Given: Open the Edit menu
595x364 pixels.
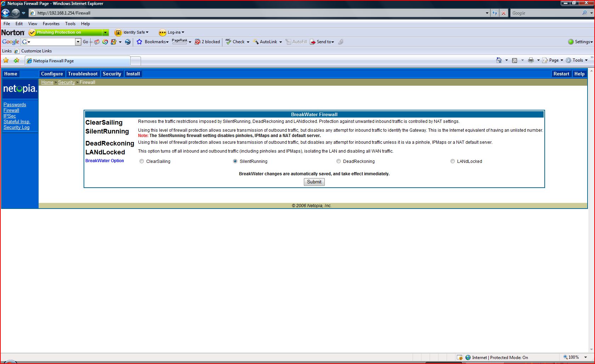Looking at the screenshot, I should click(x=19, y=24).
